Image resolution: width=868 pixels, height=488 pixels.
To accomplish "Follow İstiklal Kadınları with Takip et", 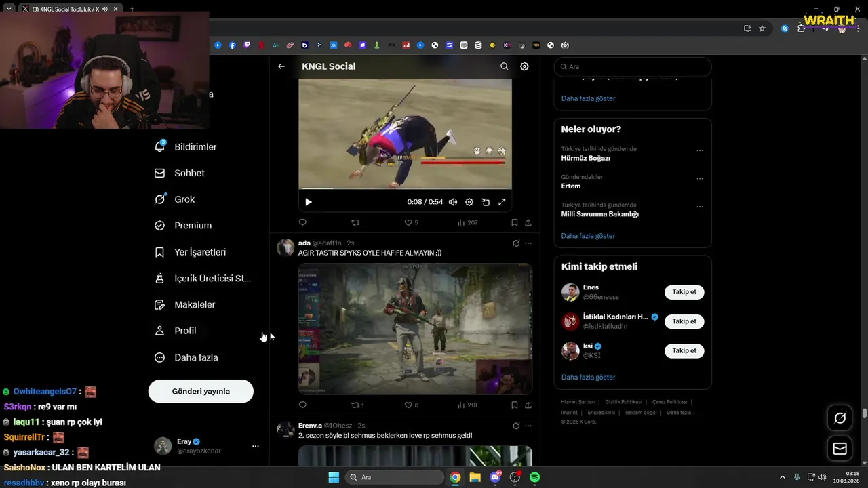I will (x=684, y=321).
